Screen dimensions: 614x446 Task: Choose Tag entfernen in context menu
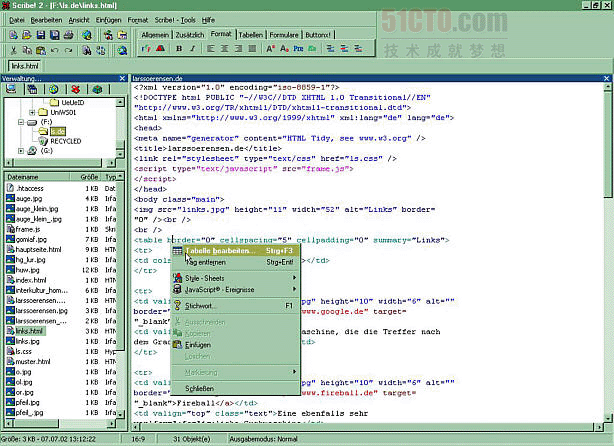coord(236,262)
